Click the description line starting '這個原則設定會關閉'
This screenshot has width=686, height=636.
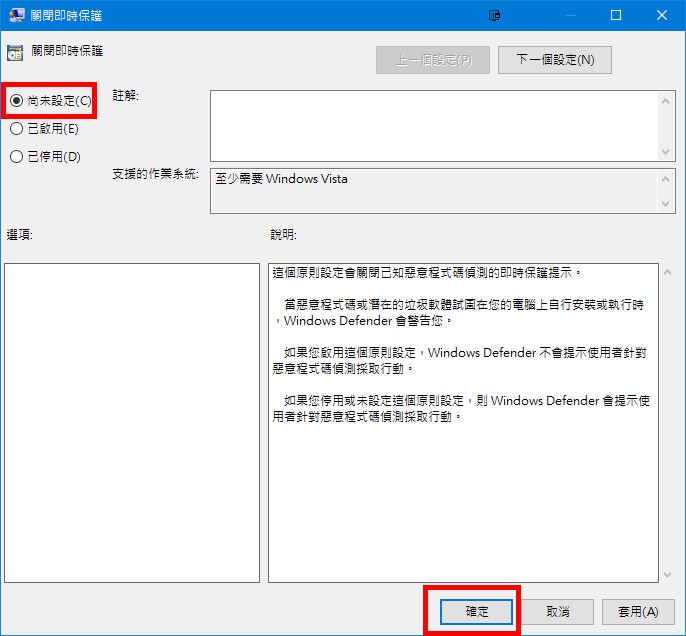click(x=426, y=273)
